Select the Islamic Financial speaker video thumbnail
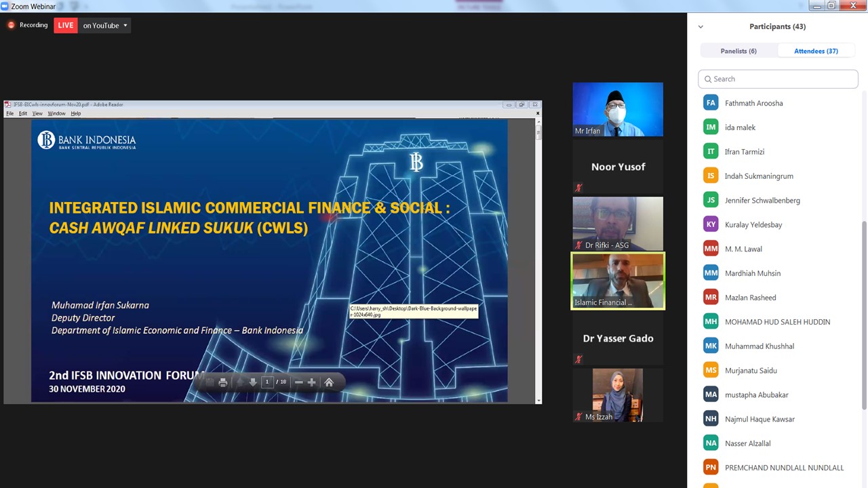This screenshot has width=868, height=488. (618, 281)
